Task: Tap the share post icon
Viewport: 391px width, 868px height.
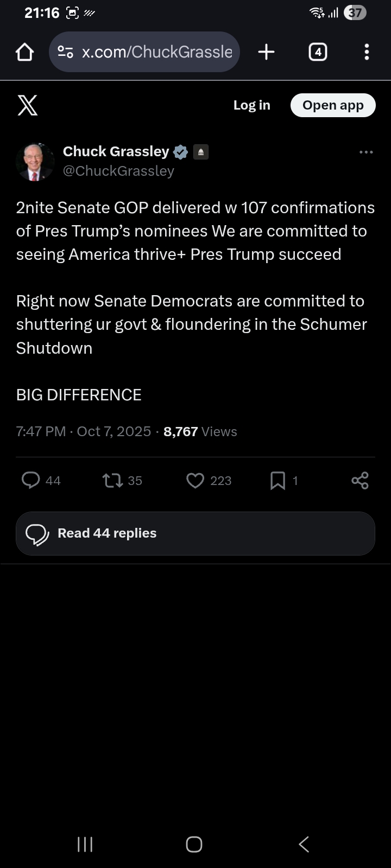Action: tap(360, 481)
